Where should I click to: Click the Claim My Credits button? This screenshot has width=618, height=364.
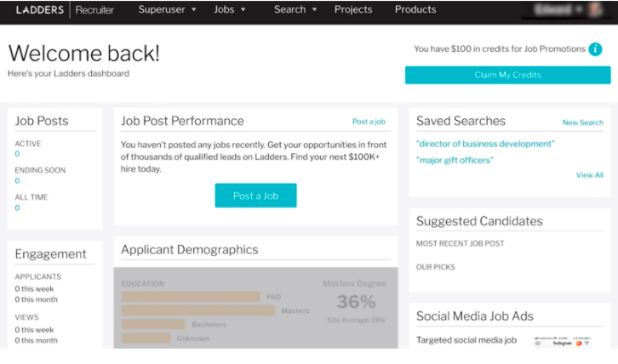click(507, 75)
